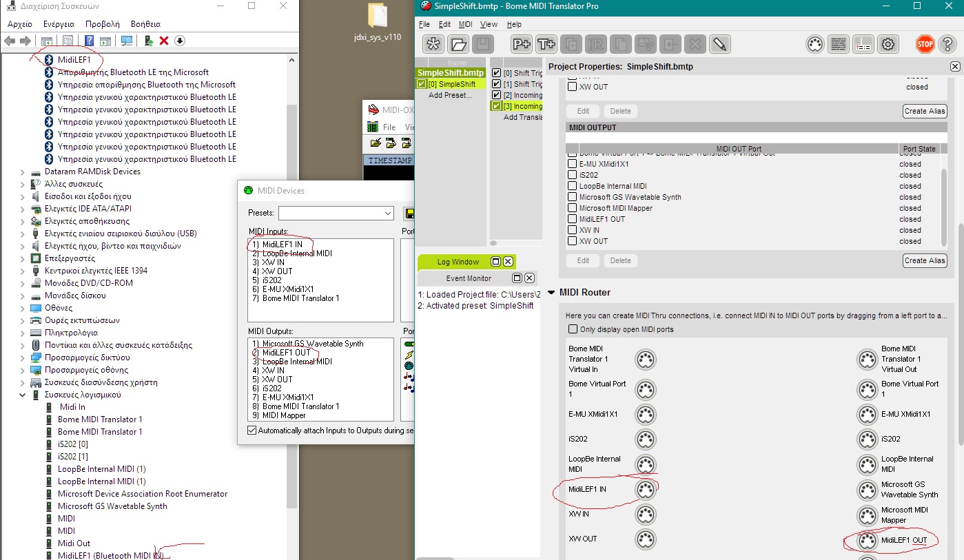Toggle the [0] Shift Trigger translator checkbox
Image resolution: width=964 pixels, height=560 pixels.
497,73
